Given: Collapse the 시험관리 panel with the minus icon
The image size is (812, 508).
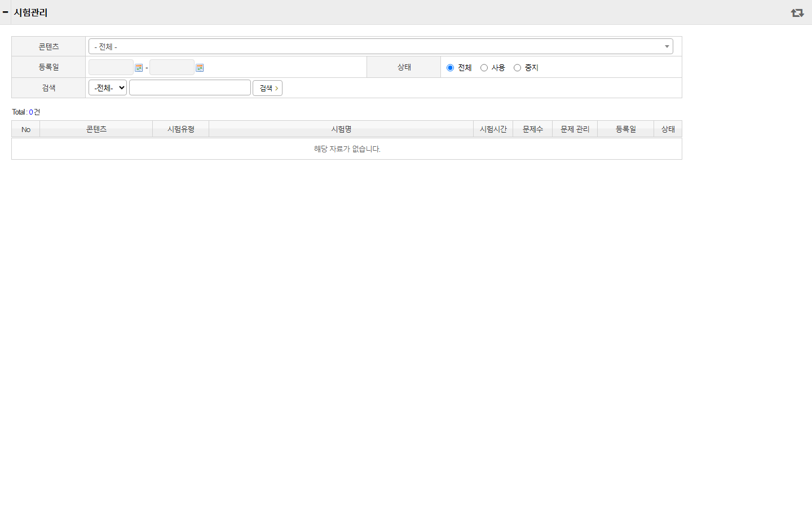Looking at the screenshot, I should tap(5, 12).
